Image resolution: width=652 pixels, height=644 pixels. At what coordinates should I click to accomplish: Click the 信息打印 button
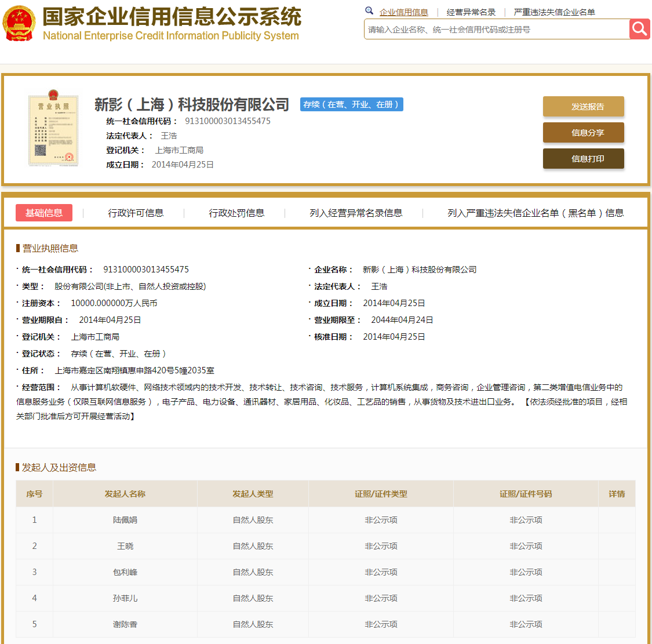point(583,158)
